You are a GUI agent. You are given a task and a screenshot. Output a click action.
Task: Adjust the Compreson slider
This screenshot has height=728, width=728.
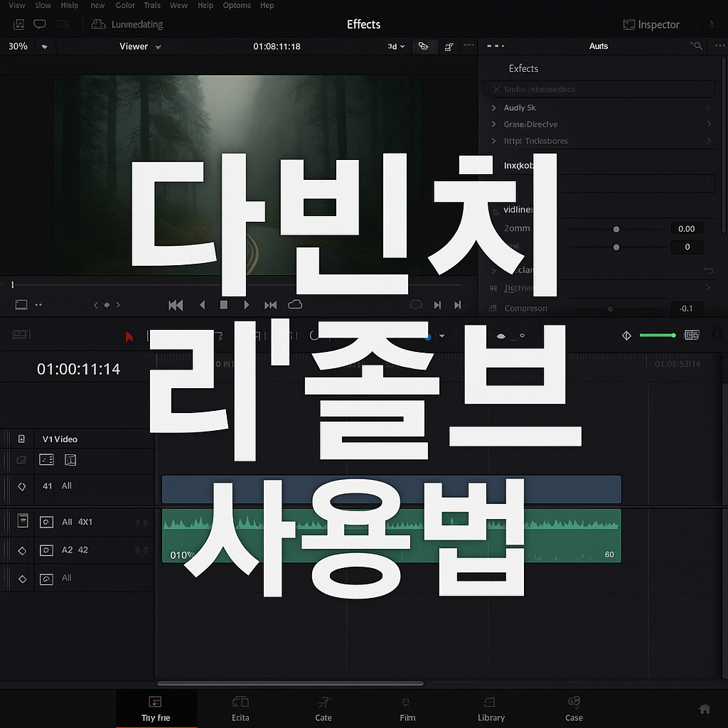[x=611, y=309]
